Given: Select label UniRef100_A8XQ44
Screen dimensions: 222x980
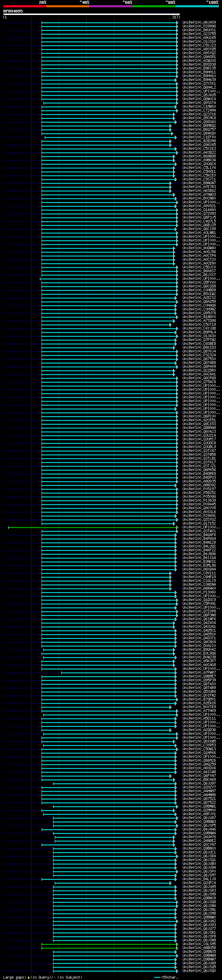Looking at the screenshot, I should click(x=199, y=569).
